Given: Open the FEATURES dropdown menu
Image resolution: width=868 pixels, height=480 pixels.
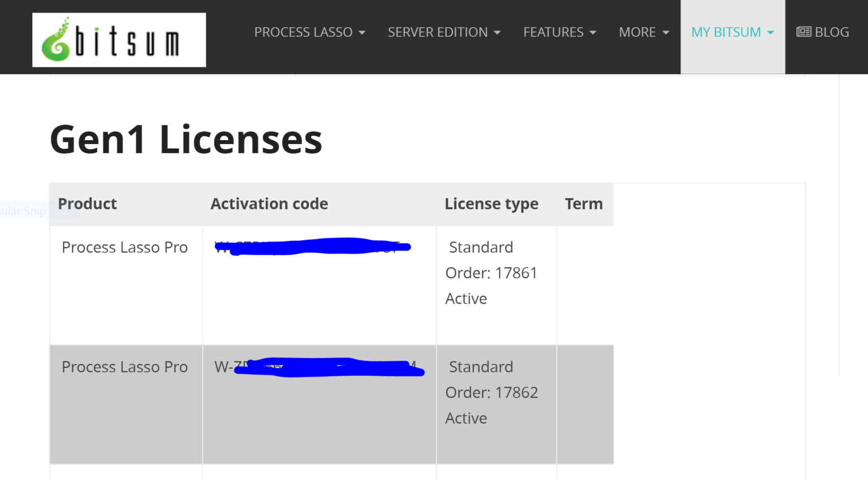Looking at the screenshot, I should (592, 33).
